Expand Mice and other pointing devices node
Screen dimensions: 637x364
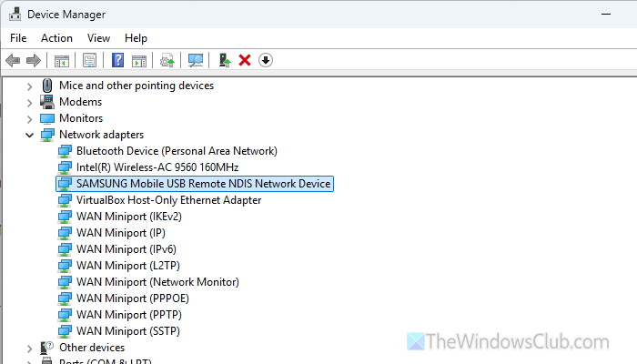(x=29, y=86)
